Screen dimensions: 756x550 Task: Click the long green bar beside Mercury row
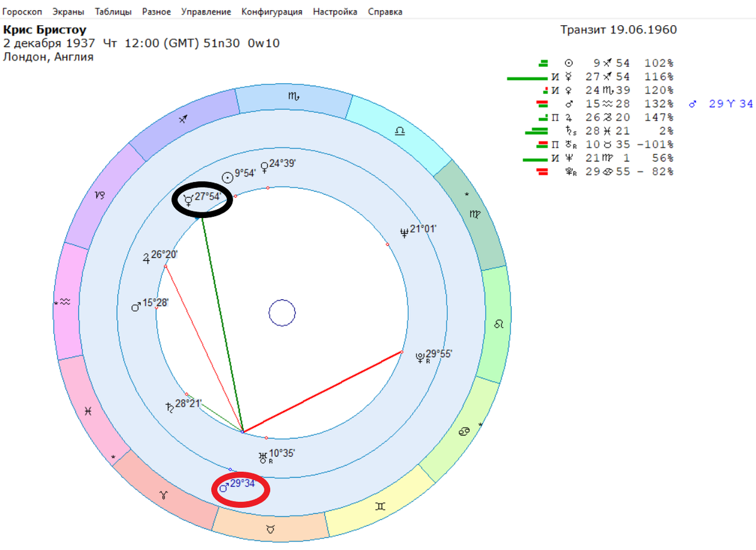(527, 78)
